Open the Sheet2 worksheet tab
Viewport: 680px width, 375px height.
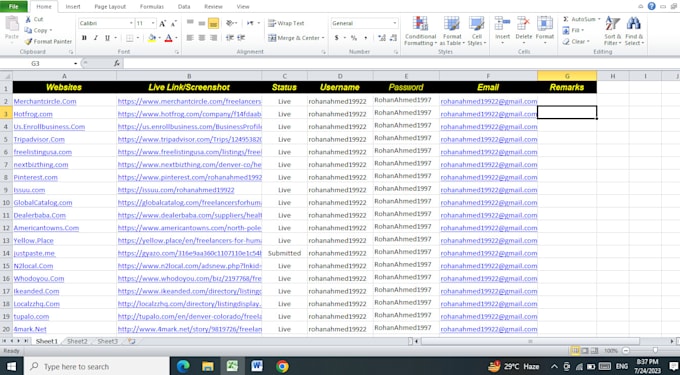point(77,341)
